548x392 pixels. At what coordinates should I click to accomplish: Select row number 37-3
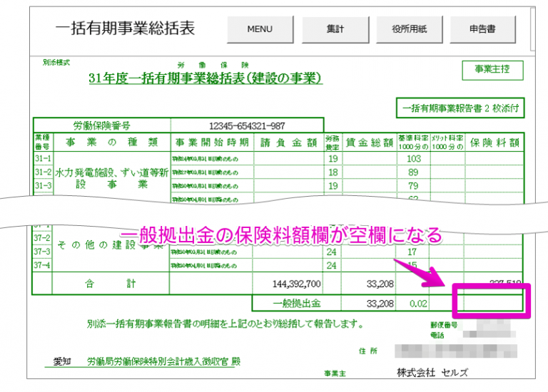pos(42,252)
